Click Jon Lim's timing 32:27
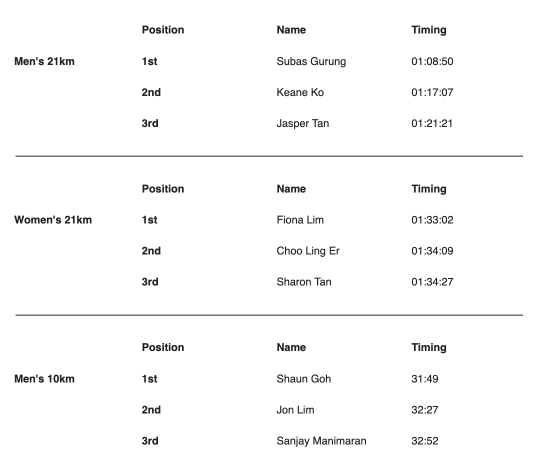Viewport: 534px width, 462px height. (425, 410)
